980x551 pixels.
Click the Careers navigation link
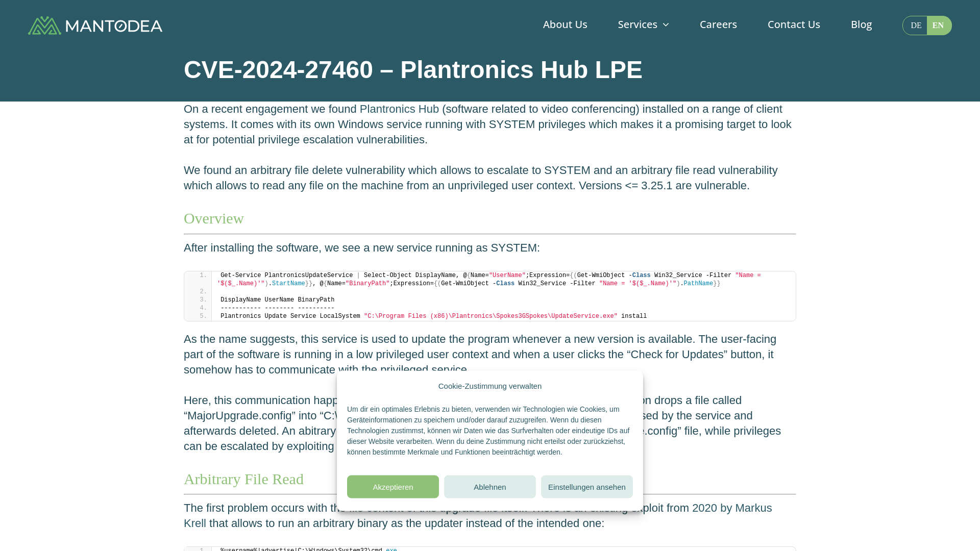point(718,24)
